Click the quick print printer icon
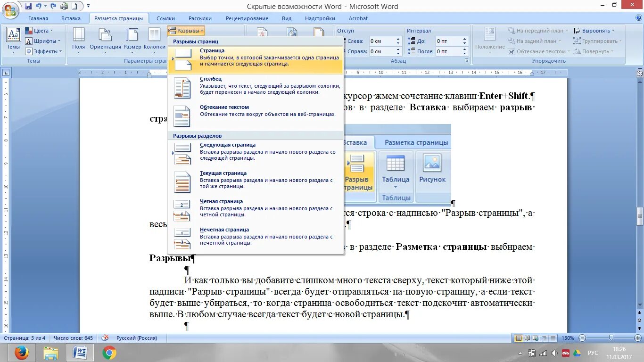 [x=64, y=6]
